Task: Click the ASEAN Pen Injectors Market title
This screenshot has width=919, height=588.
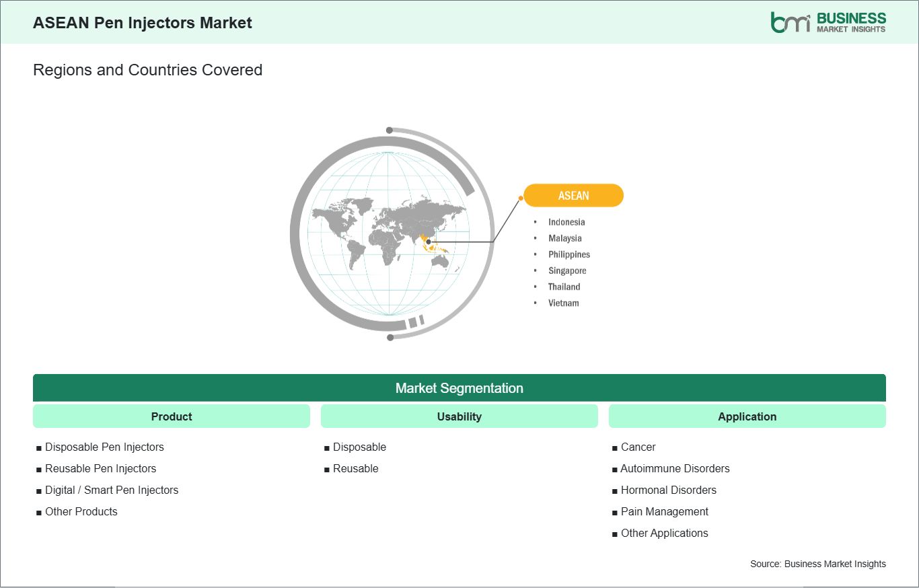Action: [x=143, y=23]
